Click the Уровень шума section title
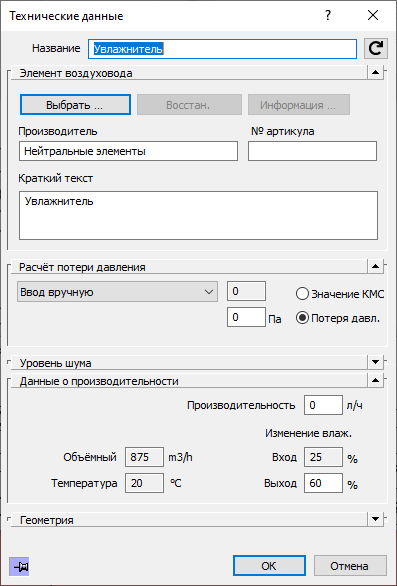Image resolution: width=397 pixels, height=586 pixels. click(x=56, y=363)
